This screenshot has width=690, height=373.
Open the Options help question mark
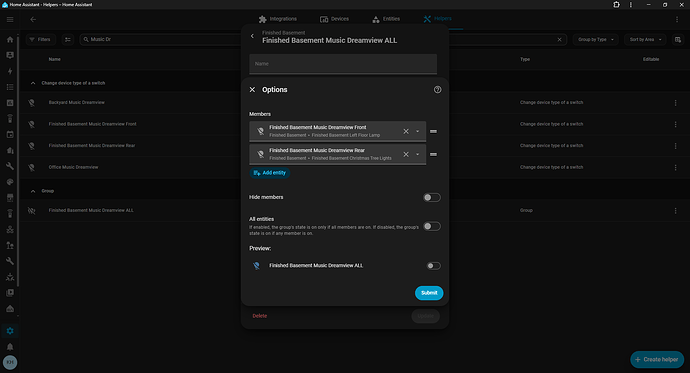(x=437, y=90)
